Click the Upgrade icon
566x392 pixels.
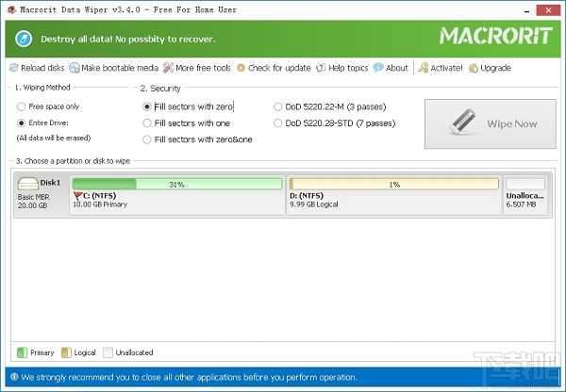[474, 68]
